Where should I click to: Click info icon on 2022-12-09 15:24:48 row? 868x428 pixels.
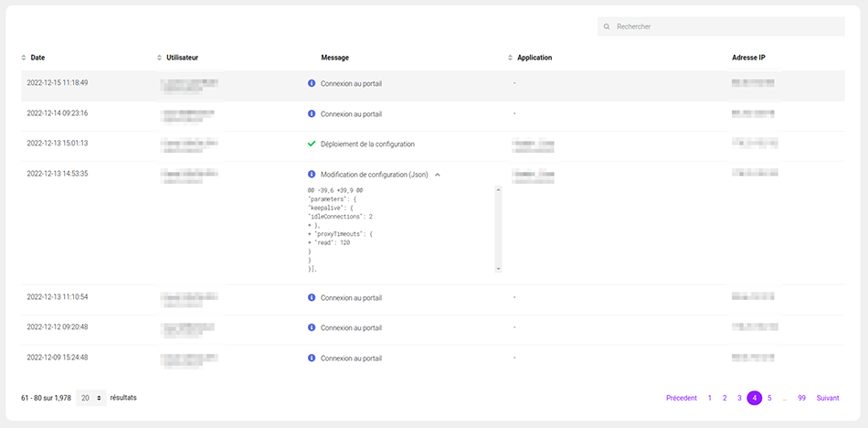[x=312, y=358]
